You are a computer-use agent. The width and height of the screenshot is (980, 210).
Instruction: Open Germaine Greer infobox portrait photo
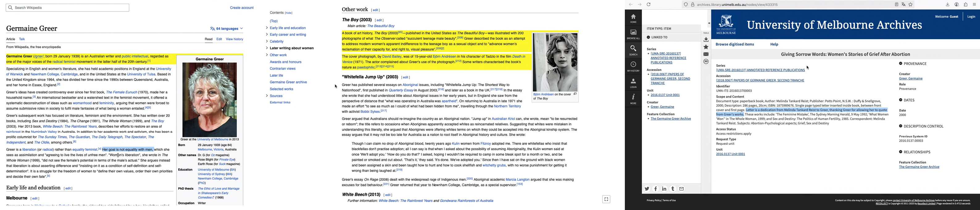pyautogui.click(x=210, y=100)
